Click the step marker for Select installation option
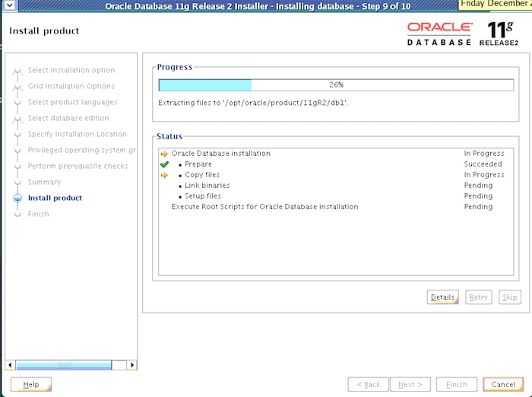This screenshot has height=397, width=532. click(17, 71)
